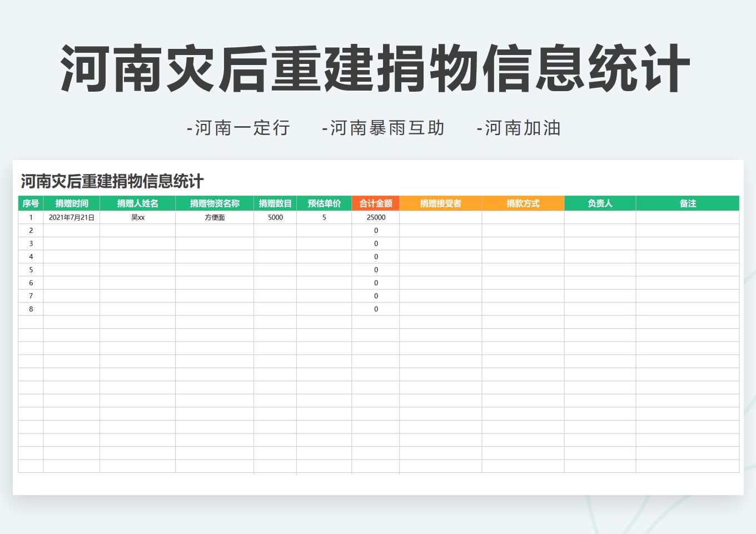Select the donor name cell 吴xx
The image size is (756, 534).
137,217
